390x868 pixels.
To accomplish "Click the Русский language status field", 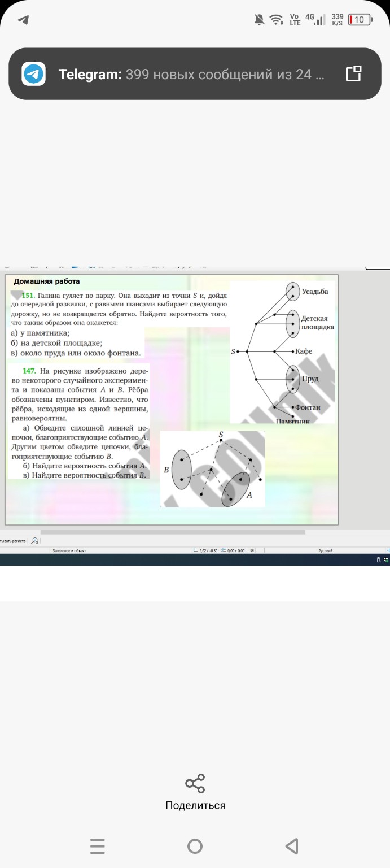I will (325, 550).
